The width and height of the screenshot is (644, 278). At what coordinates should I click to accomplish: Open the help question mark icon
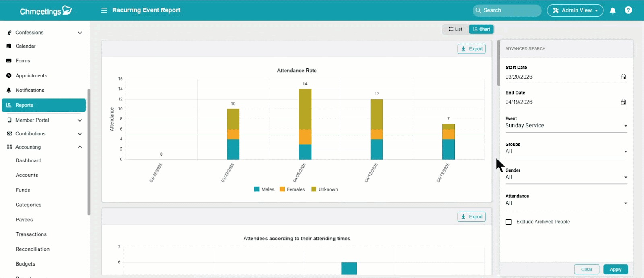click(x=628, y=10)
